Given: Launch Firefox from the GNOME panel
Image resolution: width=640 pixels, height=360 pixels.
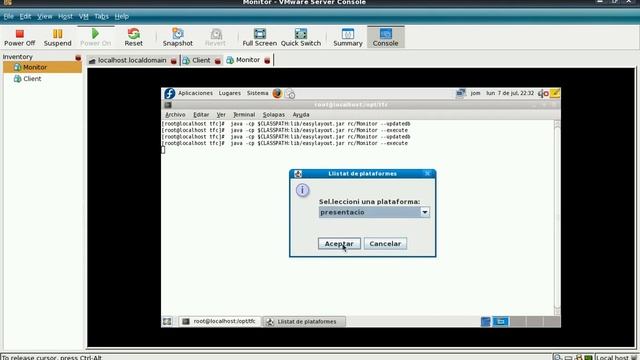Looking at the screenshot, I should [x=277, y=93].
